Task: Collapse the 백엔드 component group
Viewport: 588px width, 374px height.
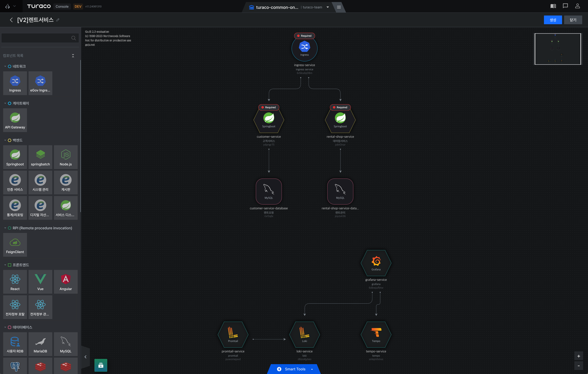Action: point(5,140)
